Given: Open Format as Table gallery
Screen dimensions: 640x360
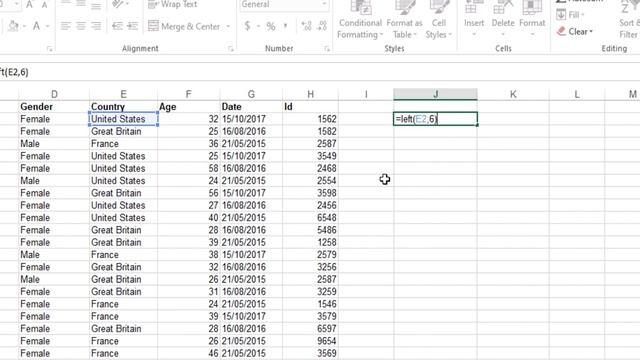Looking at the screenshot, I should [404, 20].
